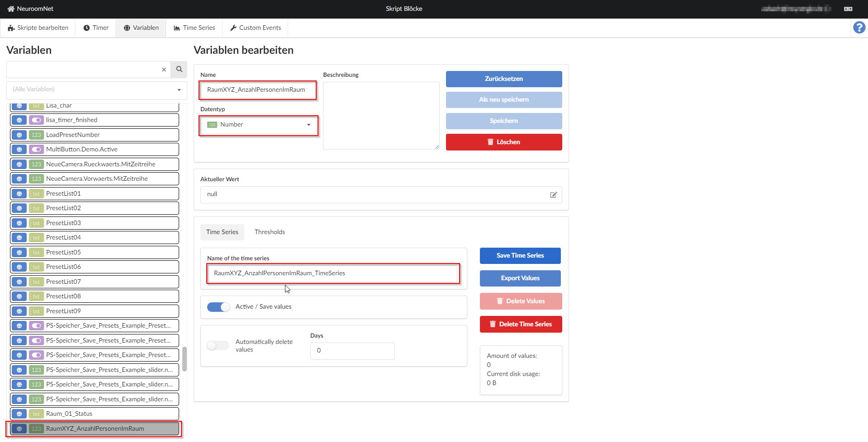Click the search magnifier icon
The width and height of the screenshot is (868, 442).
(x=179, y=70)
